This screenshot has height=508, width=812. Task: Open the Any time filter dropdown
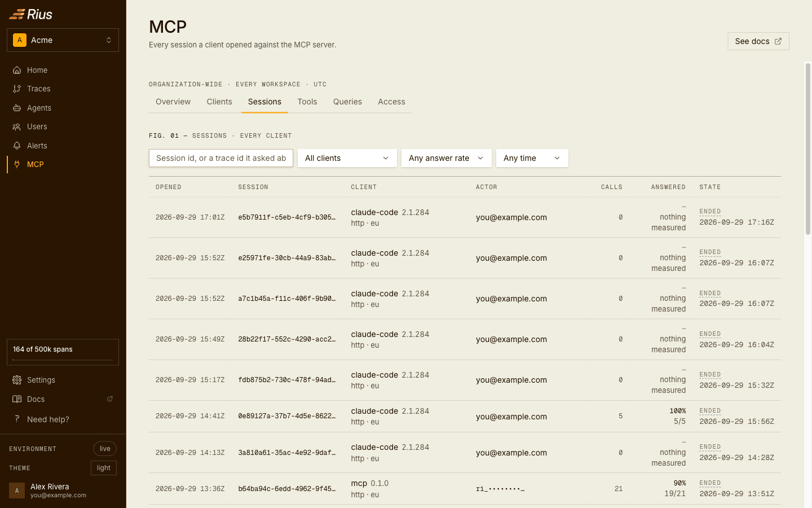click(x=532, y=158)
